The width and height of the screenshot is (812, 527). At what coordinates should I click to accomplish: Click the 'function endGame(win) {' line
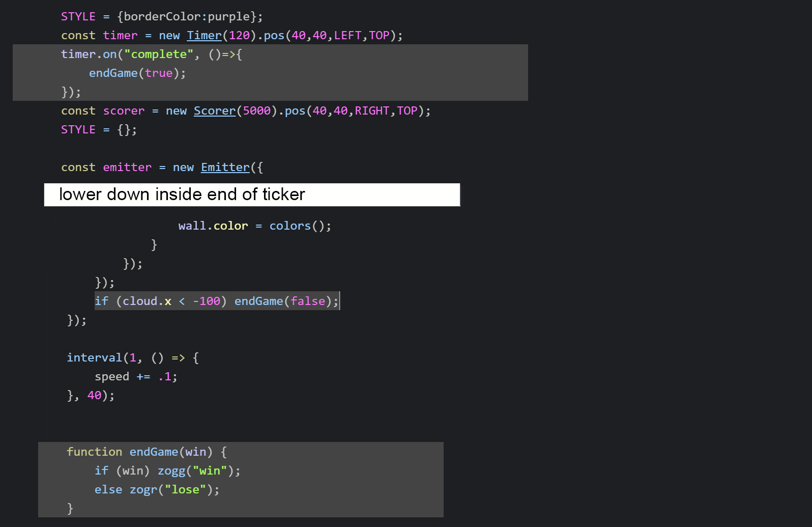point(147,452)
